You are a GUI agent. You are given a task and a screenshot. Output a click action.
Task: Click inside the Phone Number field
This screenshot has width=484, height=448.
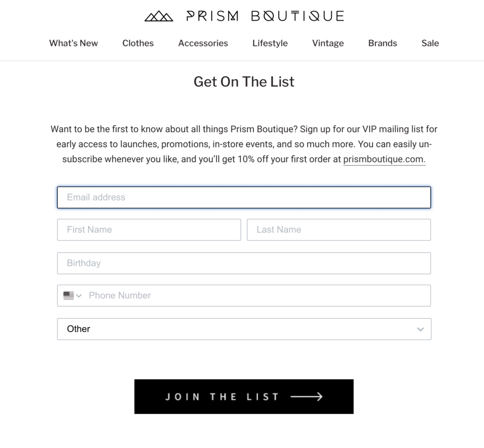236,295
